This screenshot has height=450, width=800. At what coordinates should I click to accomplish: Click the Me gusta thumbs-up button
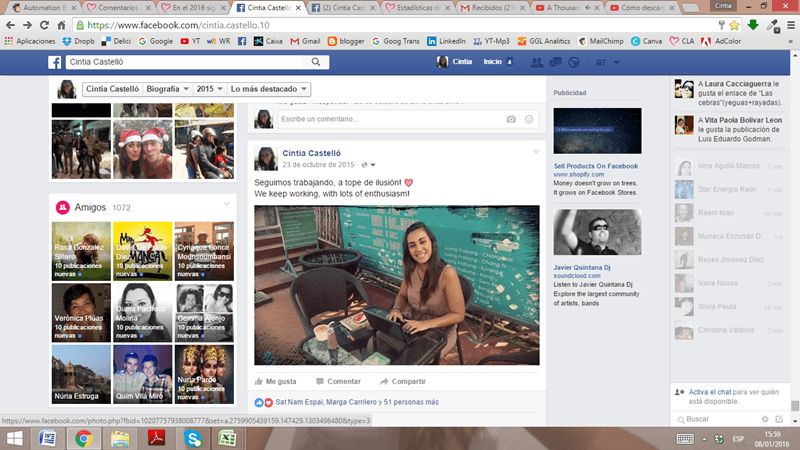coord(275,381)
